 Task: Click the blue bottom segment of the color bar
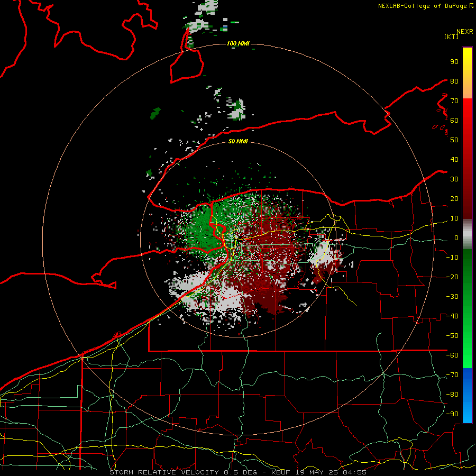click(x=467, y=396)
